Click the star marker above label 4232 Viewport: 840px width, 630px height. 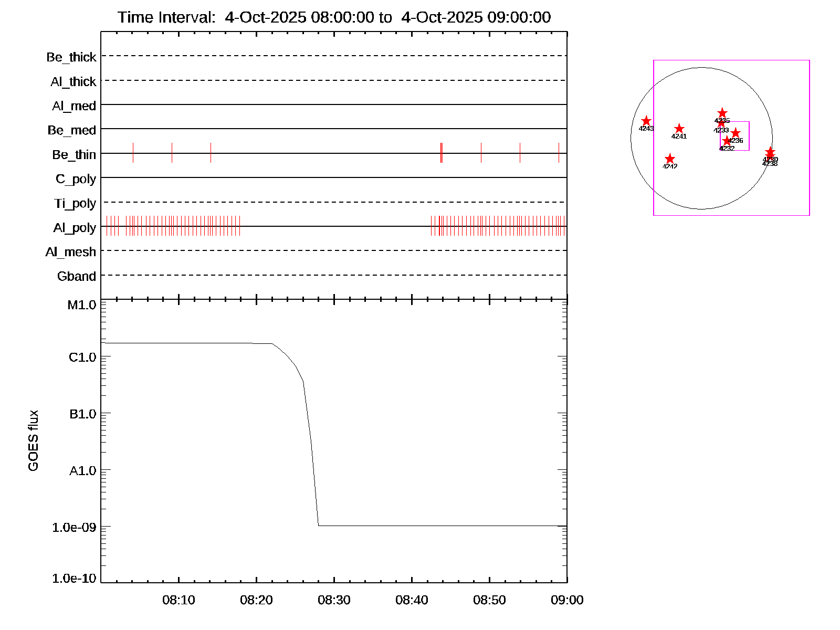point(727,141)
